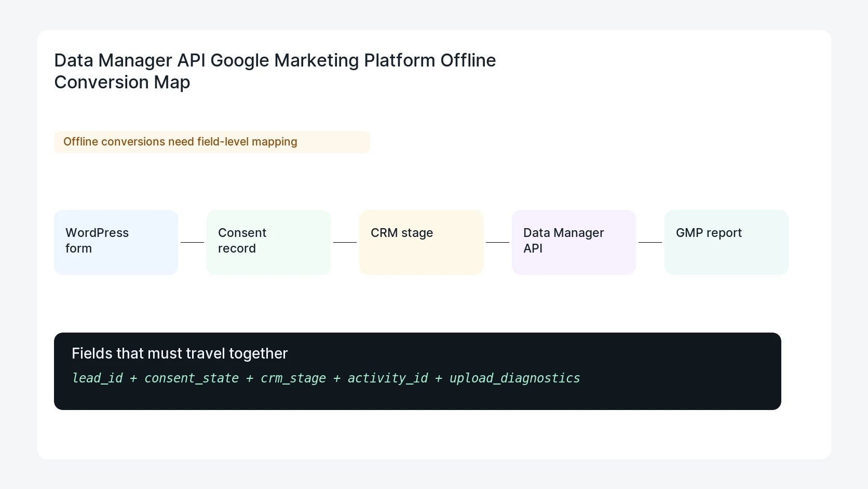
Task: Click the 'Offline conversions need field-level mapping' banner
Action: point(212,142)
